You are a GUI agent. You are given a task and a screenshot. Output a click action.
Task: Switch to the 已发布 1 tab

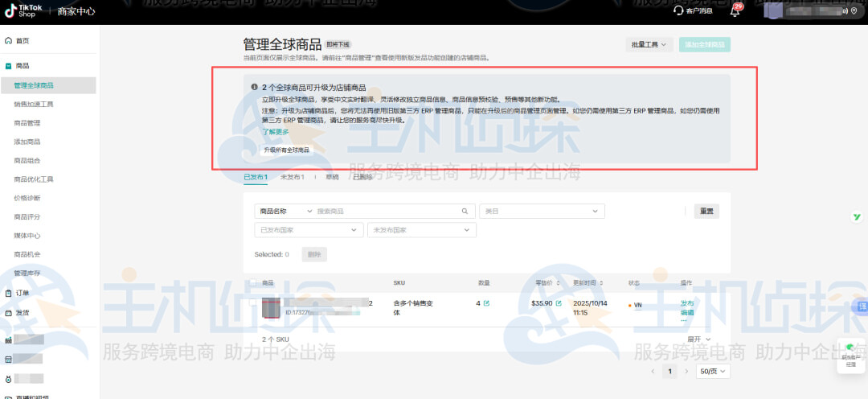point(256,177)
